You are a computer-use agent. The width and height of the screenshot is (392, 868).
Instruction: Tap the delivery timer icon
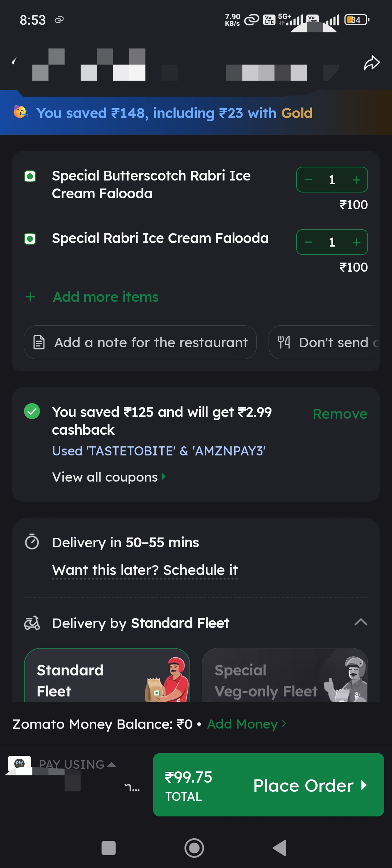click(32, 542)
